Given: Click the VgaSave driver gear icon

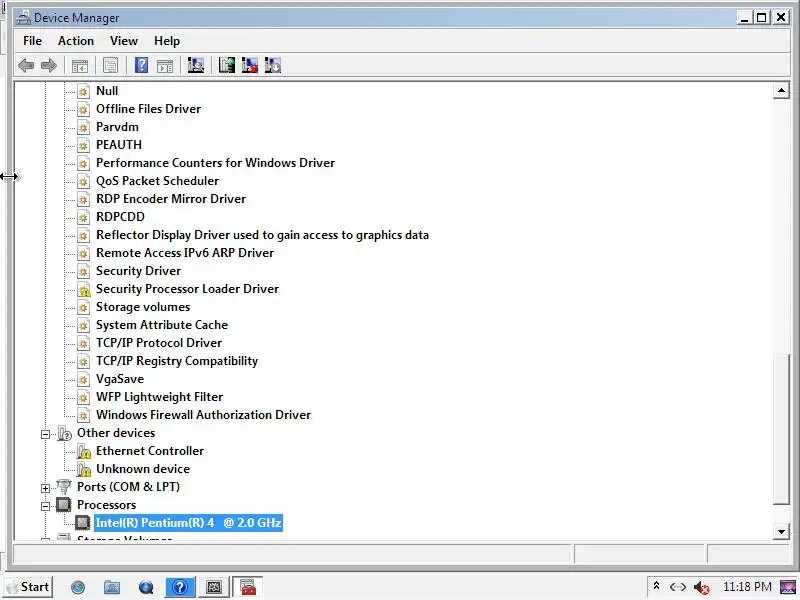Looking at the screenshot, I should pos(84,379).
